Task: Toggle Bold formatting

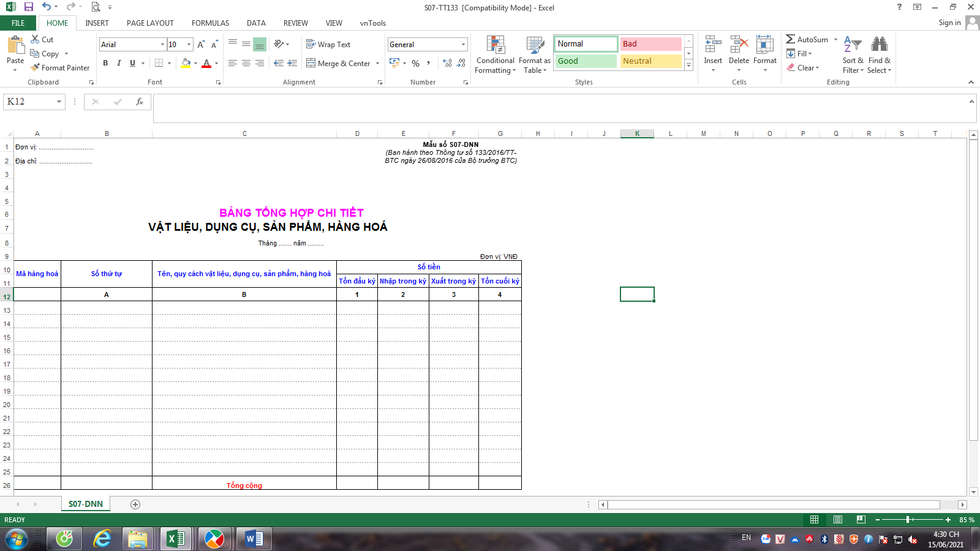Action: tap(105, 63)
